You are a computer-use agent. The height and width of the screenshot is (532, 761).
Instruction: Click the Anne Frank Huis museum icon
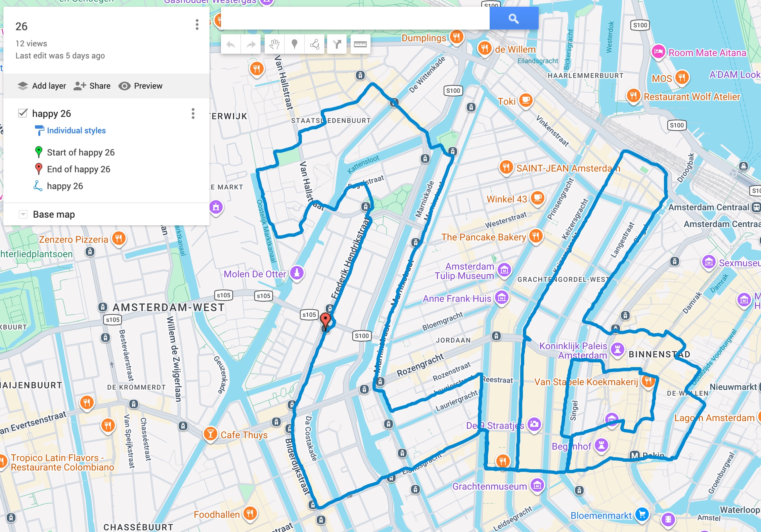tap(502, 298)
